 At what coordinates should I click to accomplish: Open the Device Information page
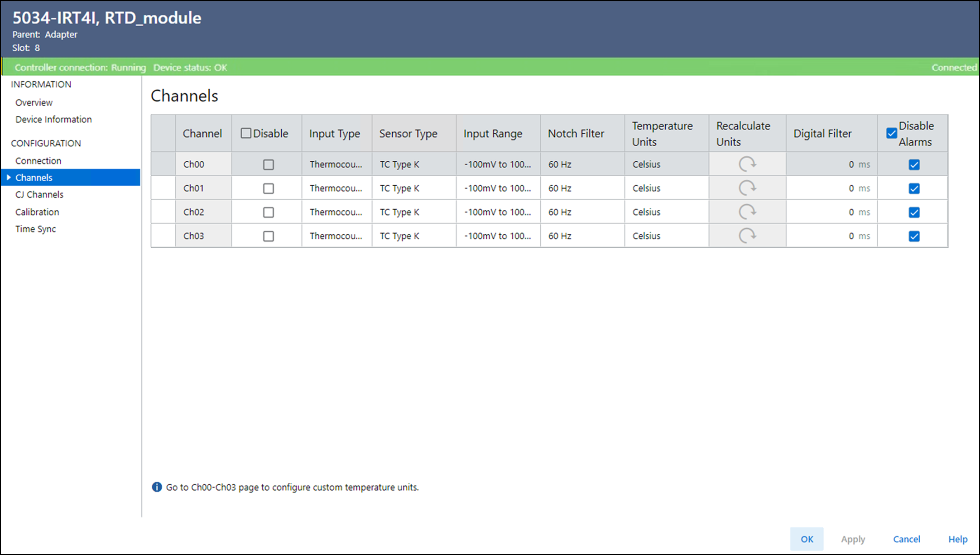(53, 119)
